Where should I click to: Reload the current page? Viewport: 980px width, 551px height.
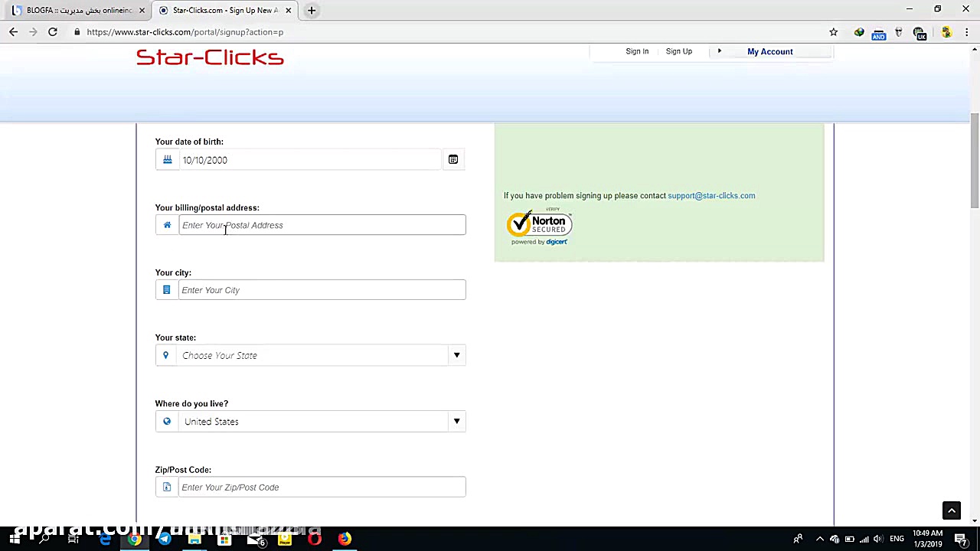click(x=53, y=32)
